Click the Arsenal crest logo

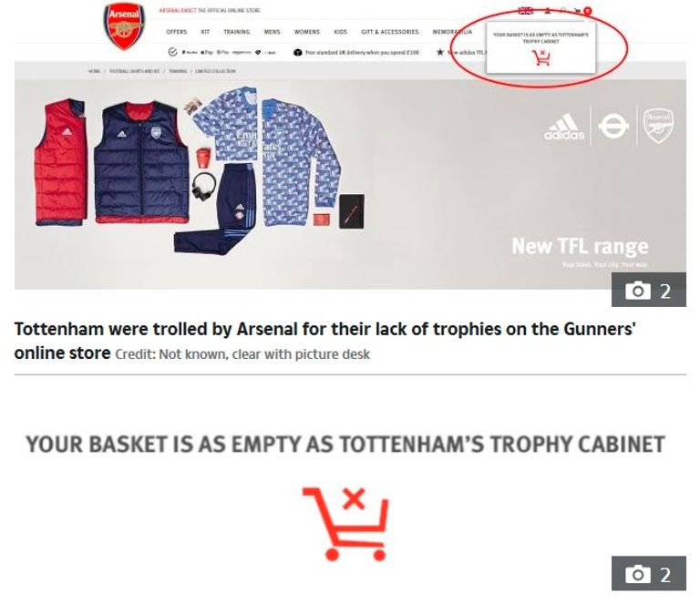[x=124, y=26]
